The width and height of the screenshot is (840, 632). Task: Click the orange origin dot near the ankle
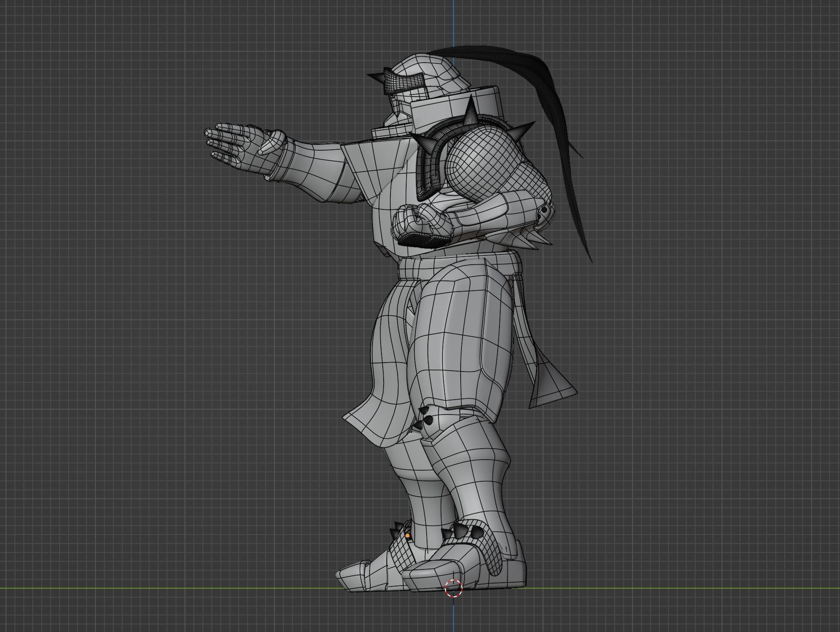pos(407,535)
